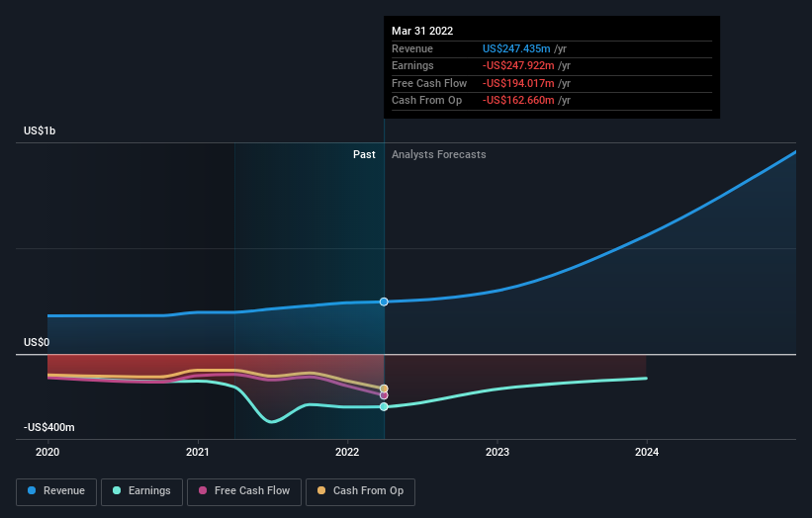Click the 'Analysts Forecasts' label

(438, 154)
